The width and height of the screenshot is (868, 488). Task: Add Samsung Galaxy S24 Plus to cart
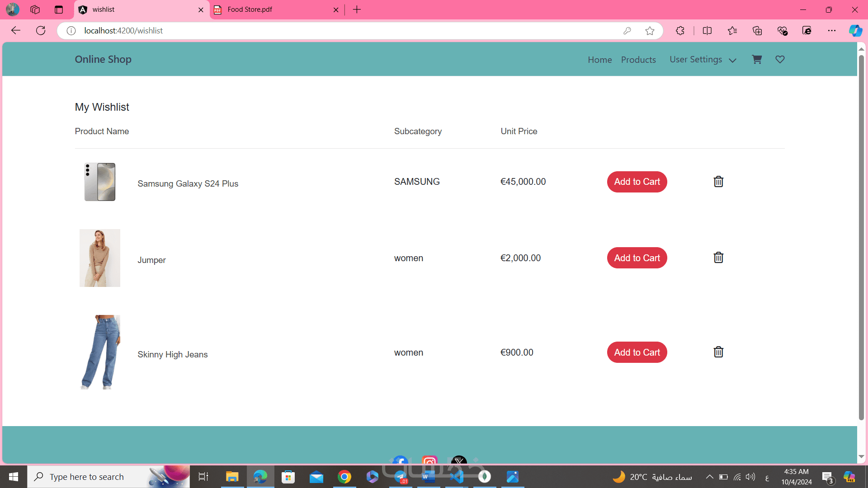click(637, 182)
